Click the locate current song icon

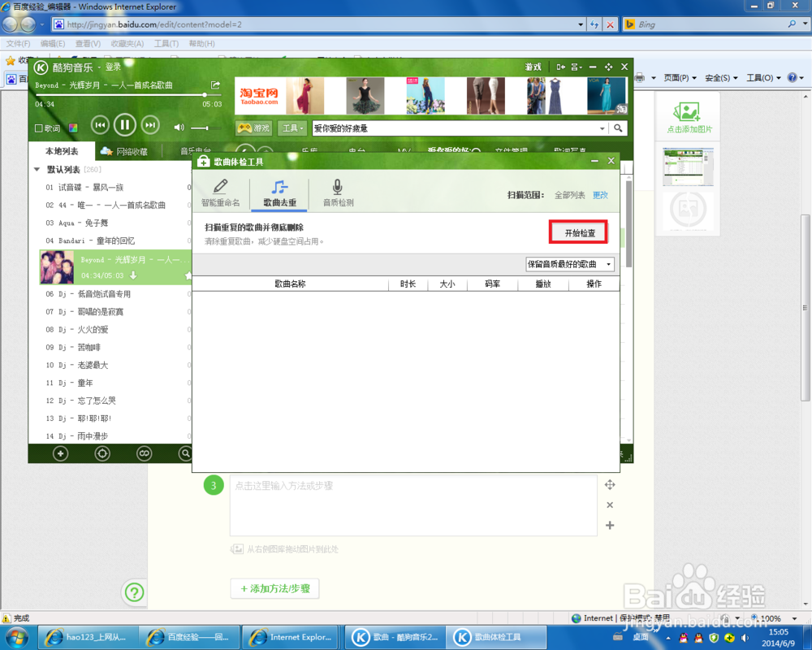(x=102, y=453)
